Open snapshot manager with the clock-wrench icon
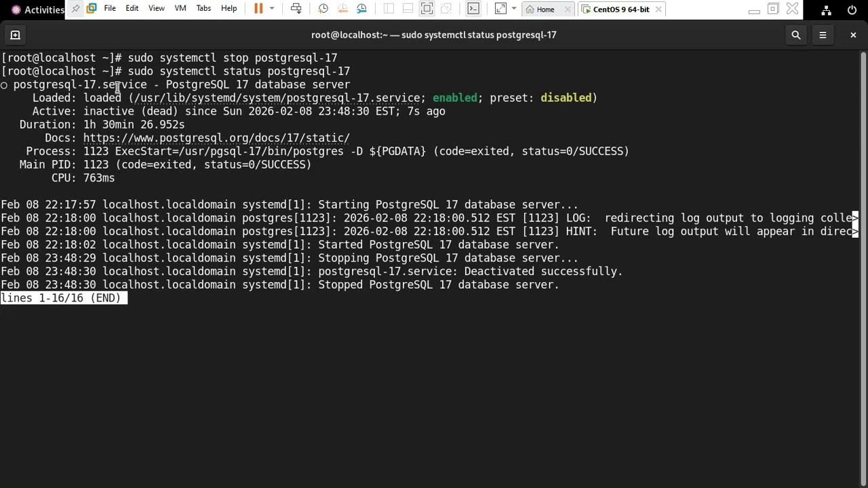Viewport: 868px width, 488px height. pos(361,9)
